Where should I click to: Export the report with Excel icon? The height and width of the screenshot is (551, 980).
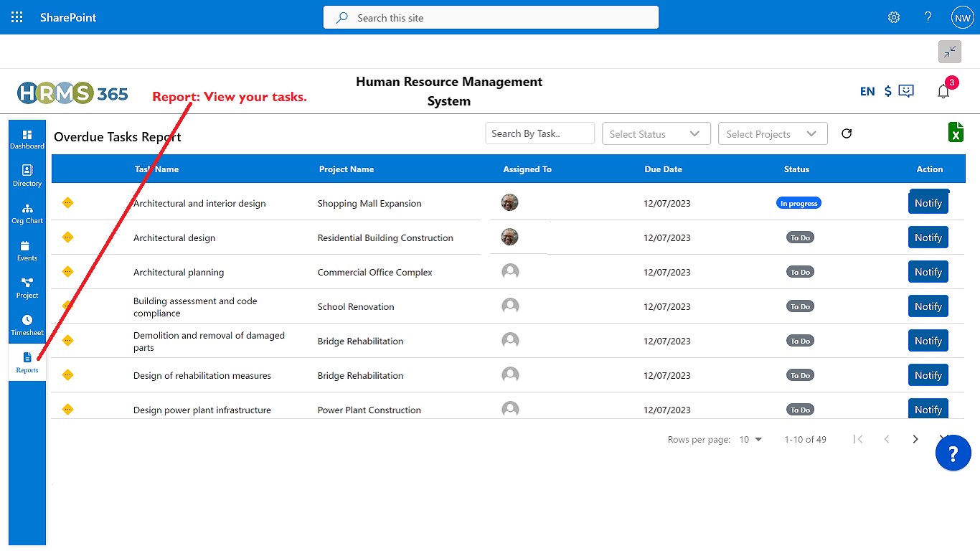click(956, 133)
